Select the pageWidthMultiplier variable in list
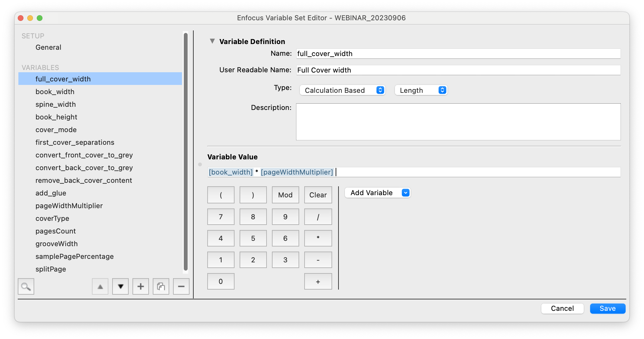This screenshot has height=339, width=644. tap(100, 206)
